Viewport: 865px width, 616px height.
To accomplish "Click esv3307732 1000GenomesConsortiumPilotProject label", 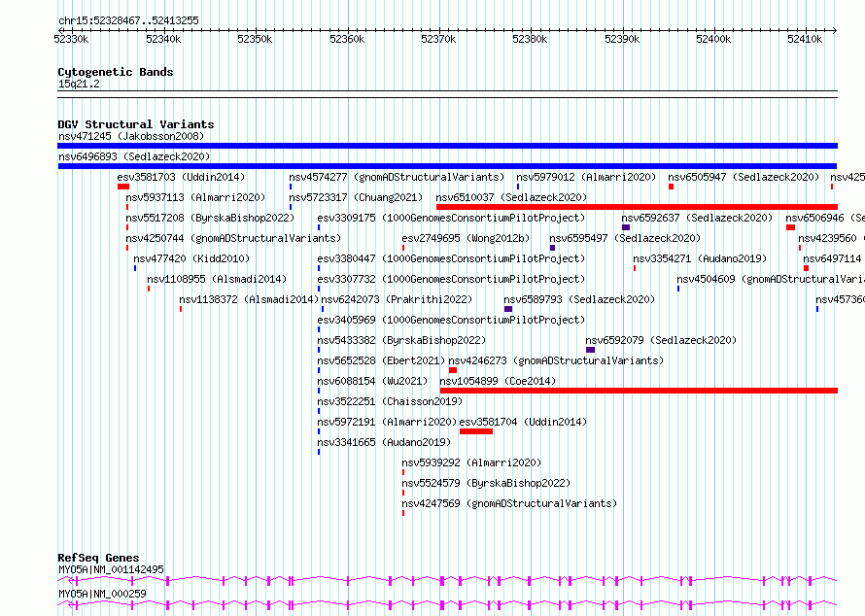I will [451, 279].
